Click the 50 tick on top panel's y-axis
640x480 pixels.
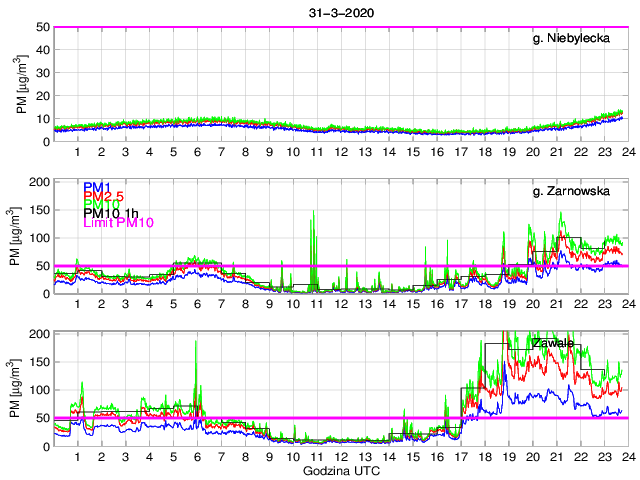[x=44, y=27]
